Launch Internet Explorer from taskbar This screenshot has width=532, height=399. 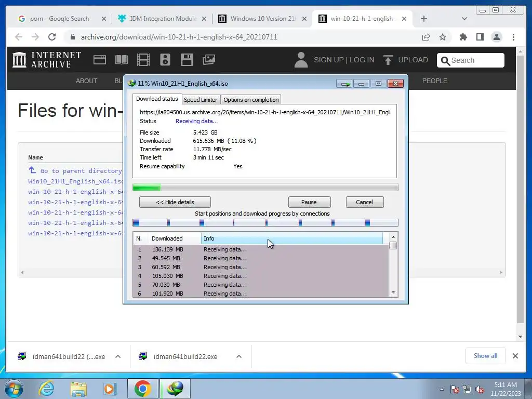click(x=46, y=389)
